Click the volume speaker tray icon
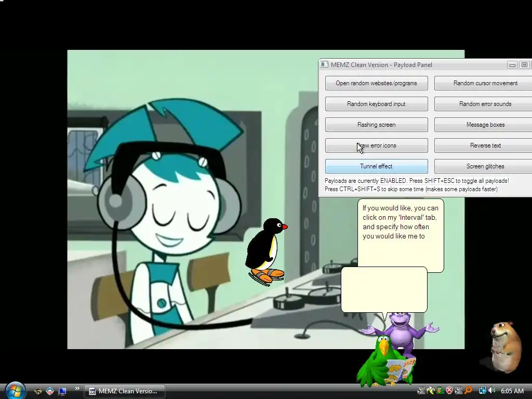Image resolution: width=532 pixels, height=399 pixels. coord(491,391)
